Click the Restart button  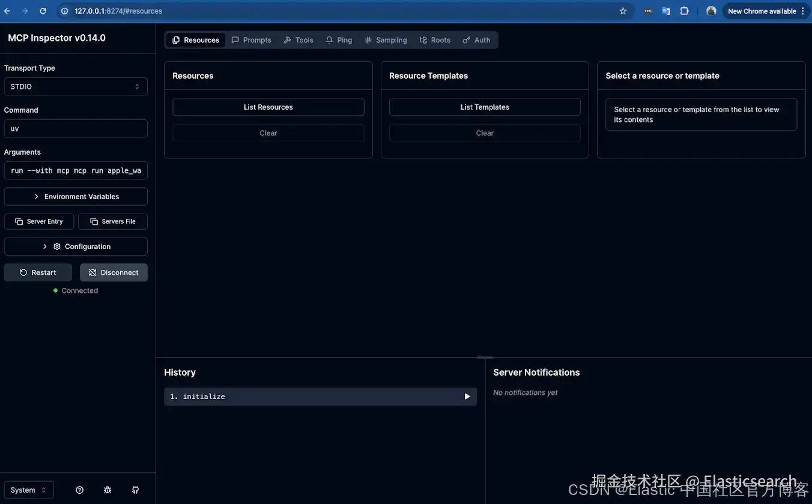(x=38, y=272)
